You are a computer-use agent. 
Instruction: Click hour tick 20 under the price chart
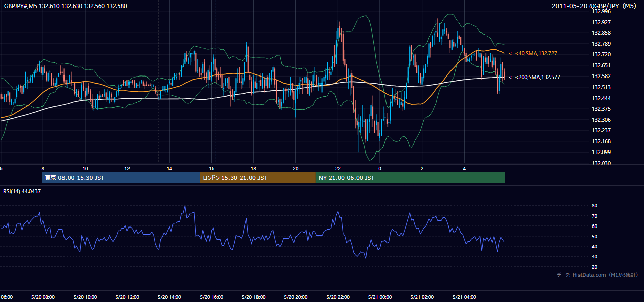(x=296, y=168)
